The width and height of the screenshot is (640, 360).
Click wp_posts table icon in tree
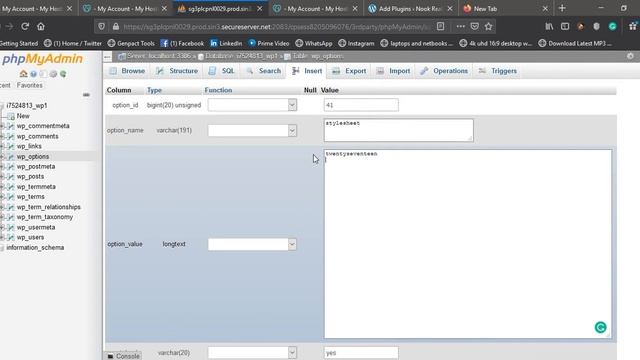coord(11,177)
